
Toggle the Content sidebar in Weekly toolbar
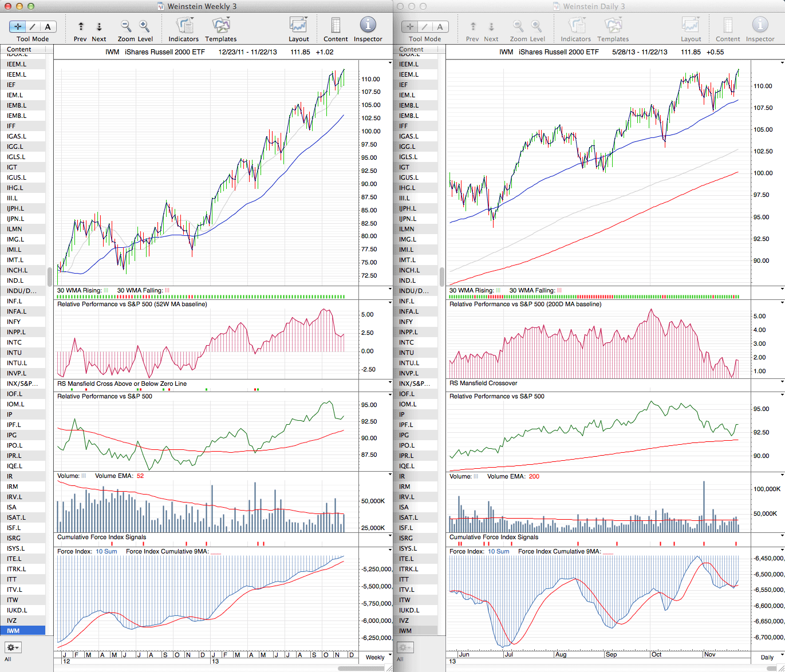click(x=336, y=26)
